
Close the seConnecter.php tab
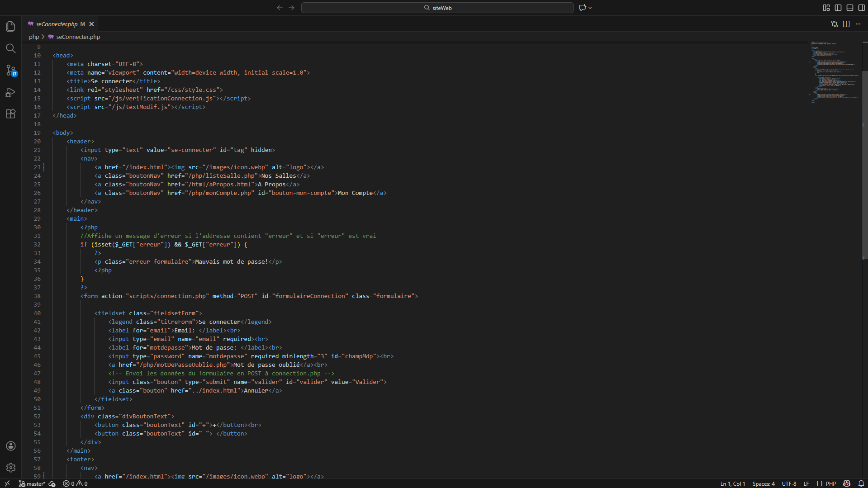coord(91,24)
